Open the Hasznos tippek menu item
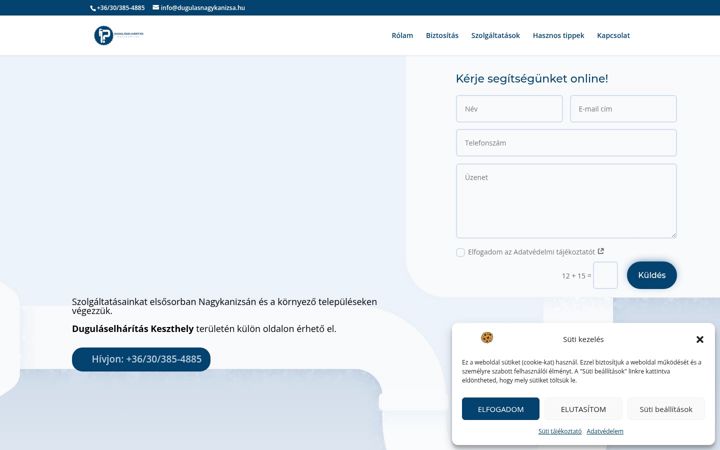 558,35
